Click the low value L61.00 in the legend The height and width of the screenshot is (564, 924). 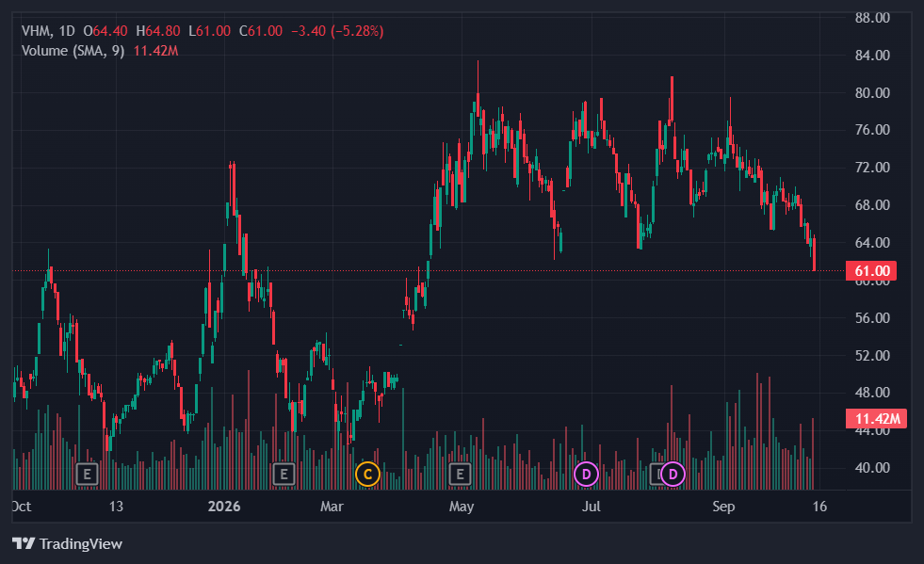coord(210,31)
